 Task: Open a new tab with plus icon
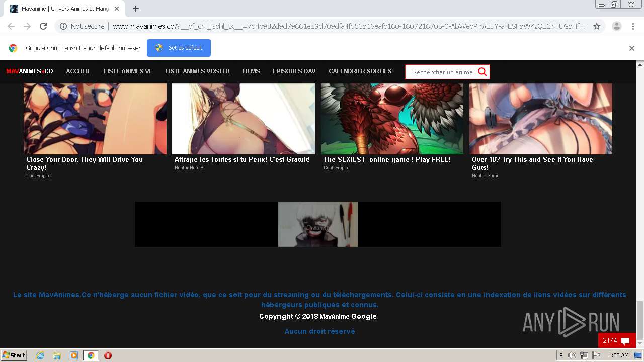(x=136, y=9)
